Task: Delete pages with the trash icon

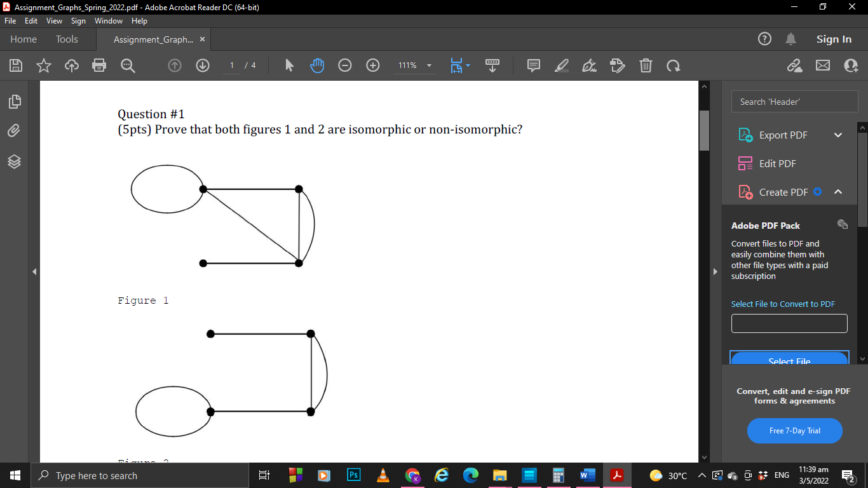Action: [x=646, y=65]
